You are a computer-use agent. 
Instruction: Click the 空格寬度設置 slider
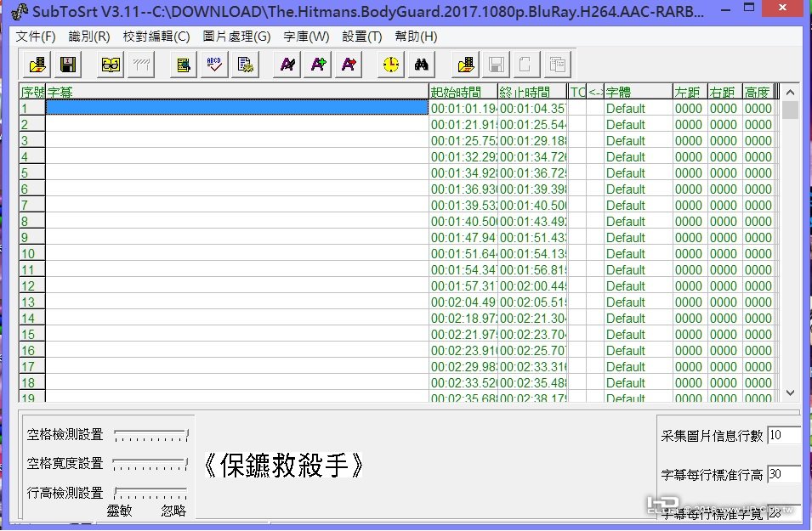click(x=150, y=464)
